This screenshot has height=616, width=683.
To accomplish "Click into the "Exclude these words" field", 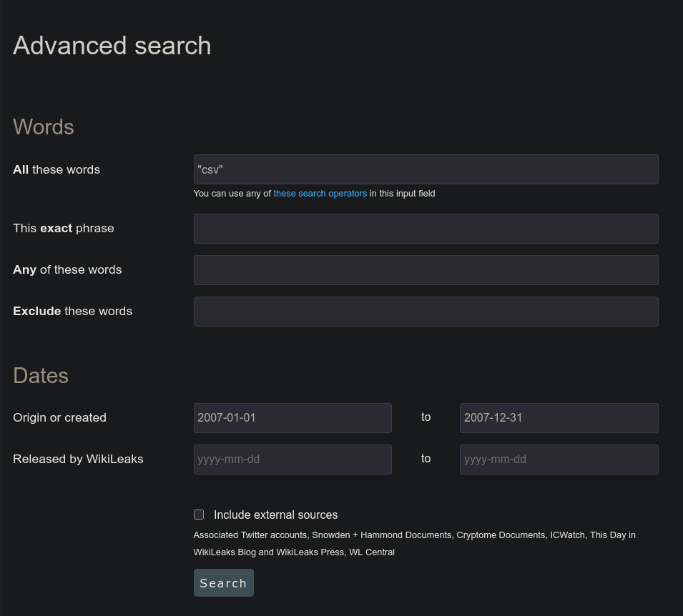I will tap(426, 312).
